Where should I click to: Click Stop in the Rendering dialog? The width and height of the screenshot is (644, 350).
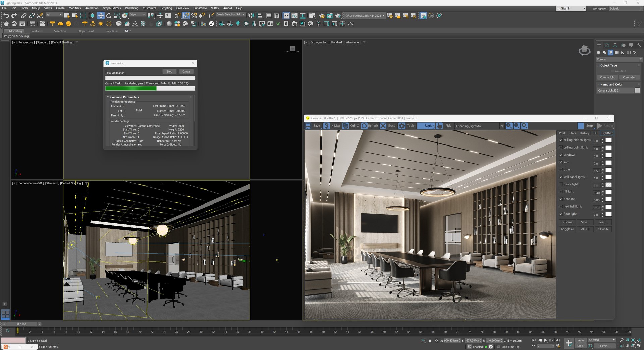tap(169, 72)
